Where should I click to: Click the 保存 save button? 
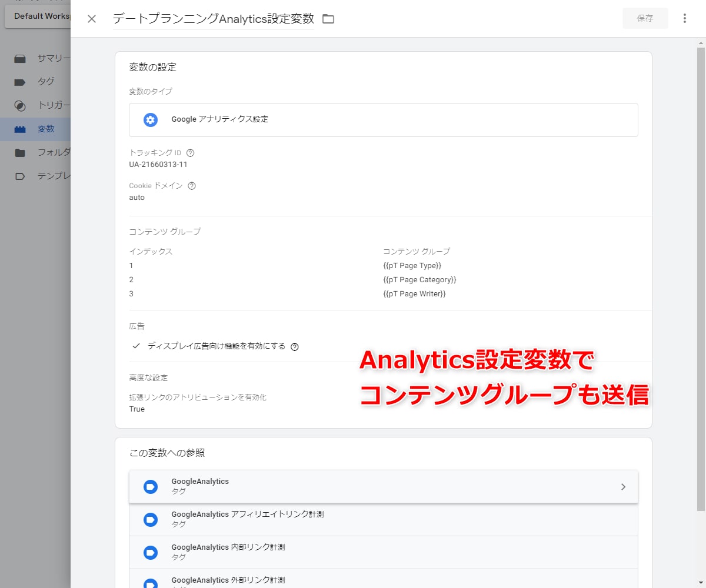pos(645,18)
